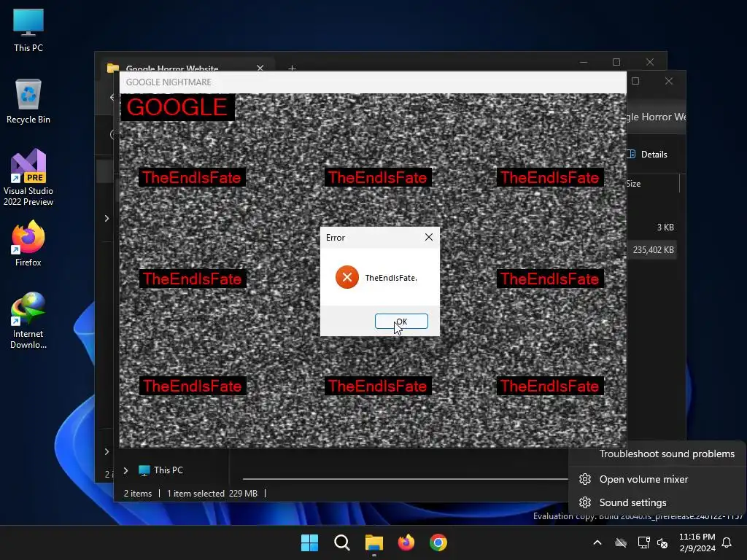Click the top-right TheEndIsFate label
Image resolution: width=747 pixels, height=560 pixels.
click(x=550, y=178)
